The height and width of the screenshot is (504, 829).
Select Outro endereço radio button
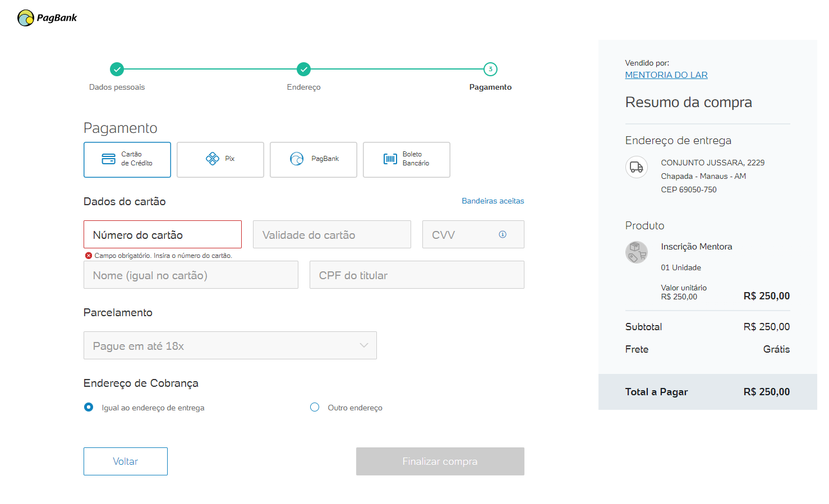315,407
